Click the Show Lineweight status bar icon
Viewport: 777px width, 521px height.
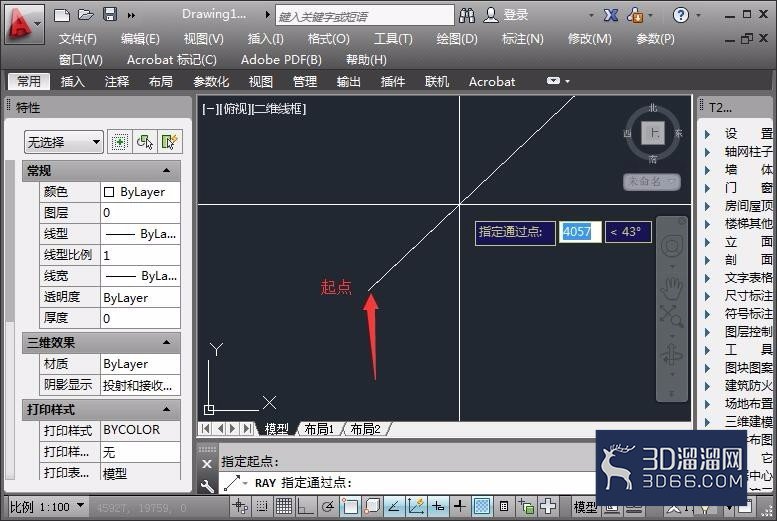tap(459, 506)
